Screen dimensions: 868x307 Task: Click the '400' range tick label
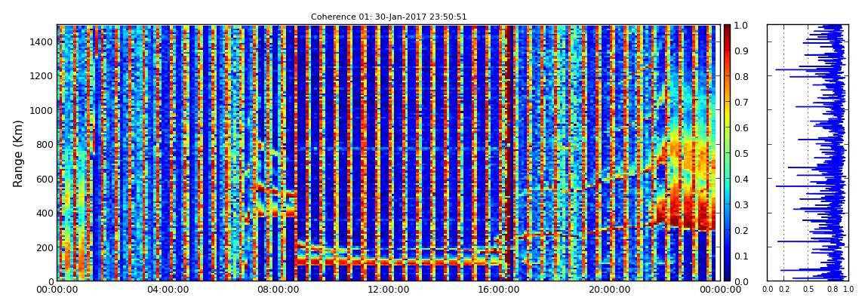pyautogui.click(x=45, y=213)
